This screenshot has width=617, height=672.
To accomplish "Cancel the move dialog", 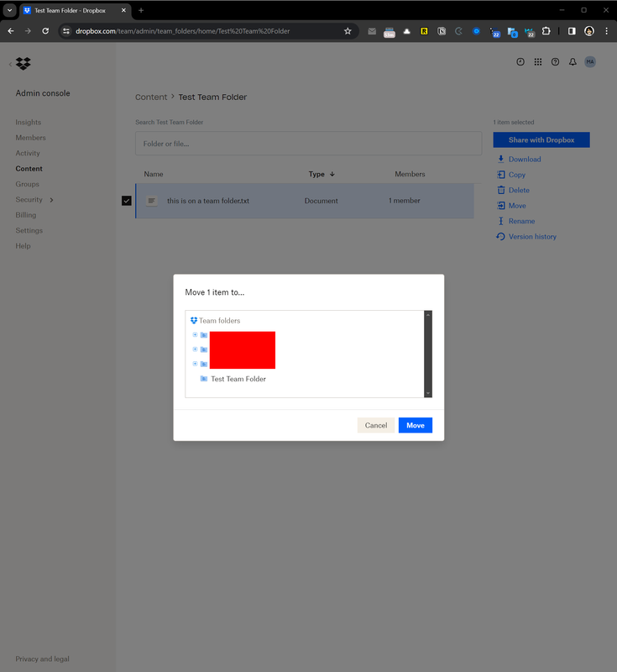I will (x=376, y=425).
